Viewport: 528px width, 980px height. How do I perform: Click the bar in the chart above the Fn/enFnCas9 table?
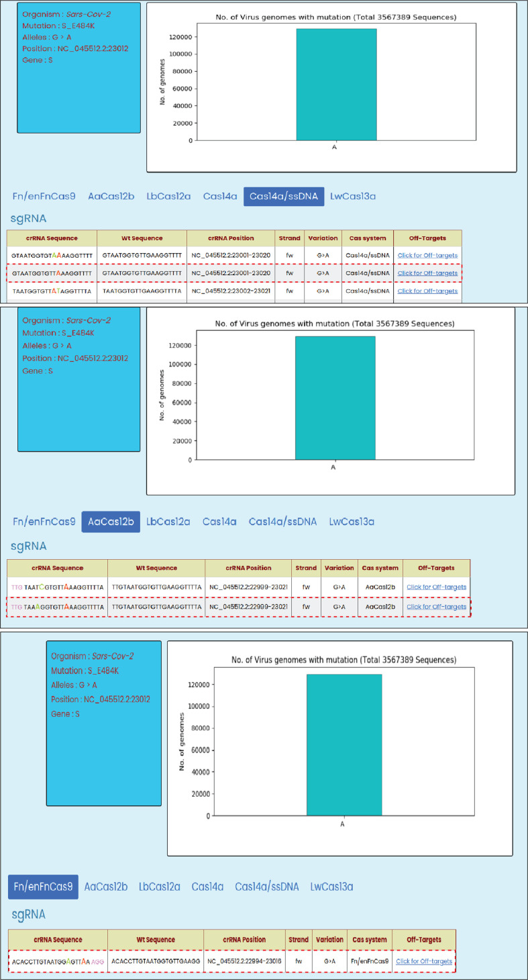click(344, 745)
